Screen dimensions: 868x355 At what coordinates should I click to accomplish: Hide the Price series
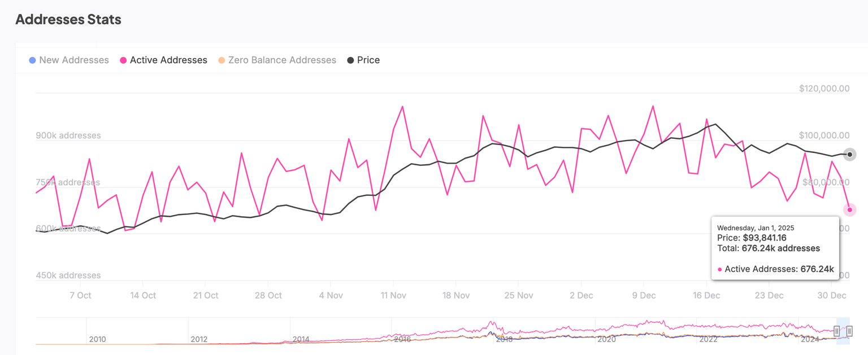(368, 60)
